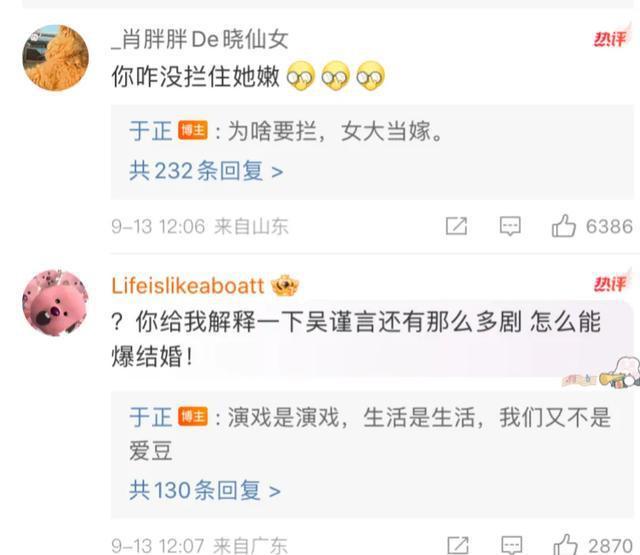
Task: Tap the crown badge beside Lifeislikeaboatt
Action: point(285,285)
